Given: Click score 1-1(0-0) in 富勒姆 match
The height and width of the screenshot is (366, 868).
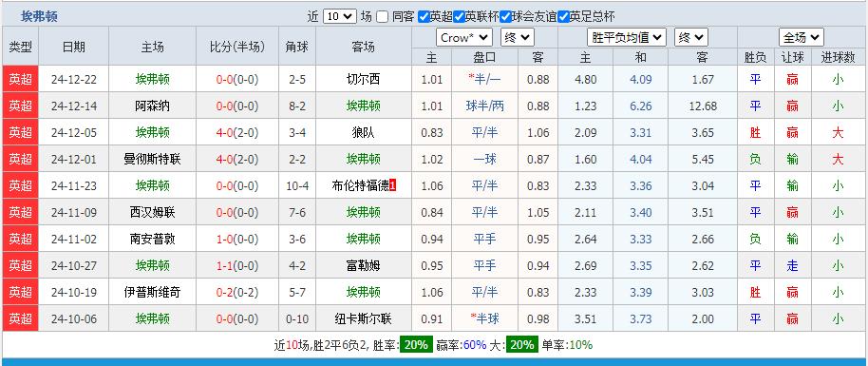Looking at the screenshot, I should tap(237, 265).
